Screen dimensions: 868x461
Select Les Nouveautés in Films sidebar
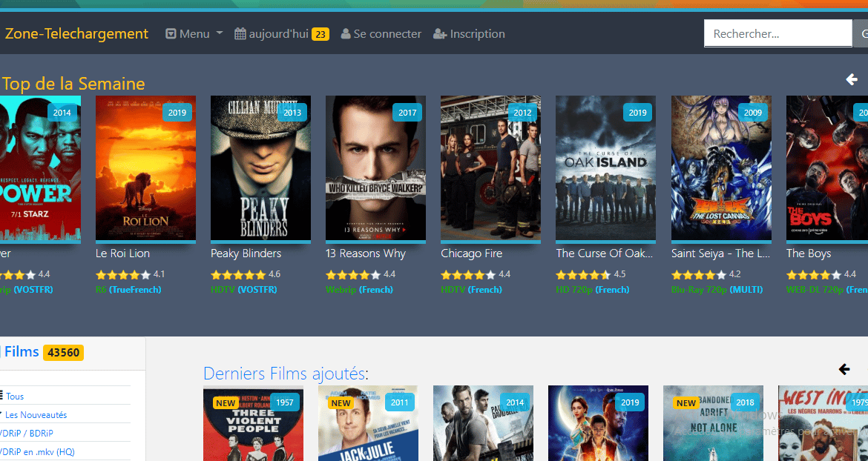pyautogui.click(x=36, y=414)
